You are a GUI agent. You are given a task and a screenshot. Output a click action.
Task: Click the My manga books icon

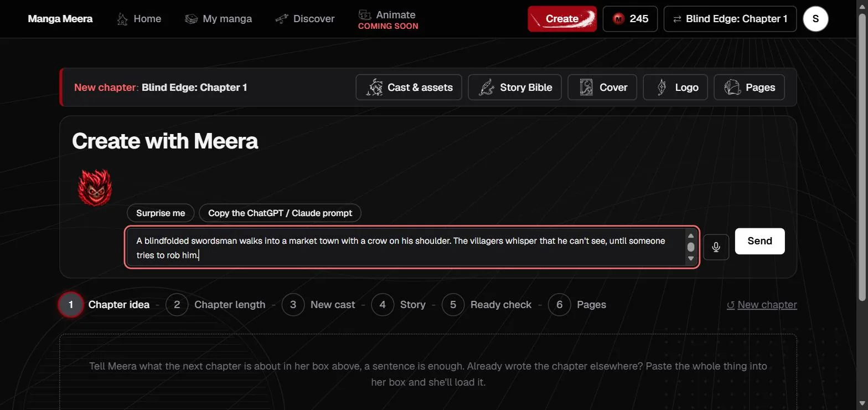[191, 19]
